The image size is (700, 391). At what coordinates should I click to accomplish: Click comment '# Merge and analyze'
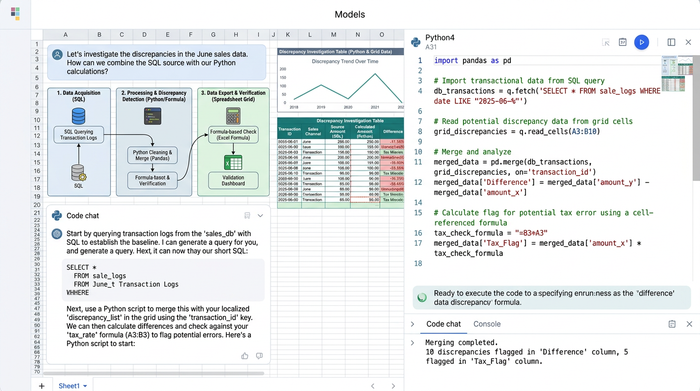pos(472,152)
